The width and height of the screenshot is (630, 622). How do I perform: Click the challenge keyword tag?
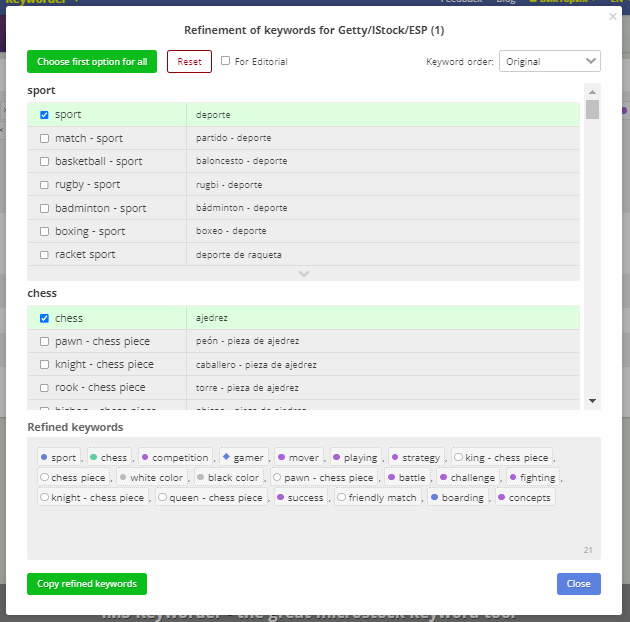[468, 477]
